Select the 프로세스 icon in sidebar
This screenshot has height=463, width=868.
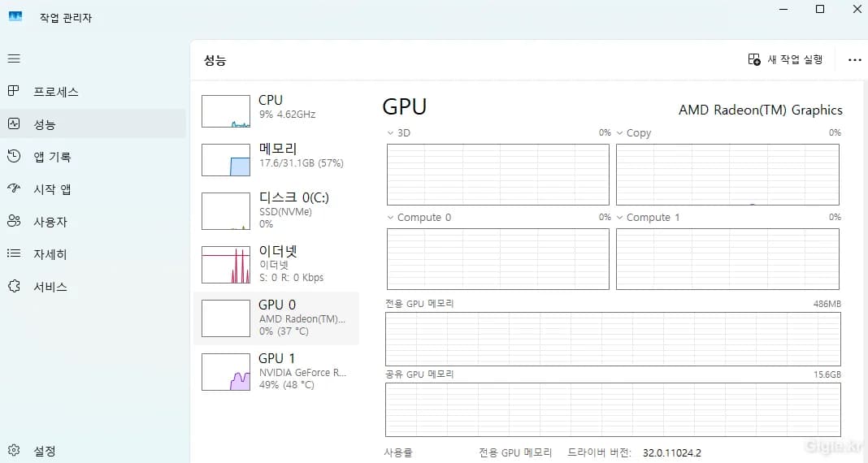[x=14, y=91]
